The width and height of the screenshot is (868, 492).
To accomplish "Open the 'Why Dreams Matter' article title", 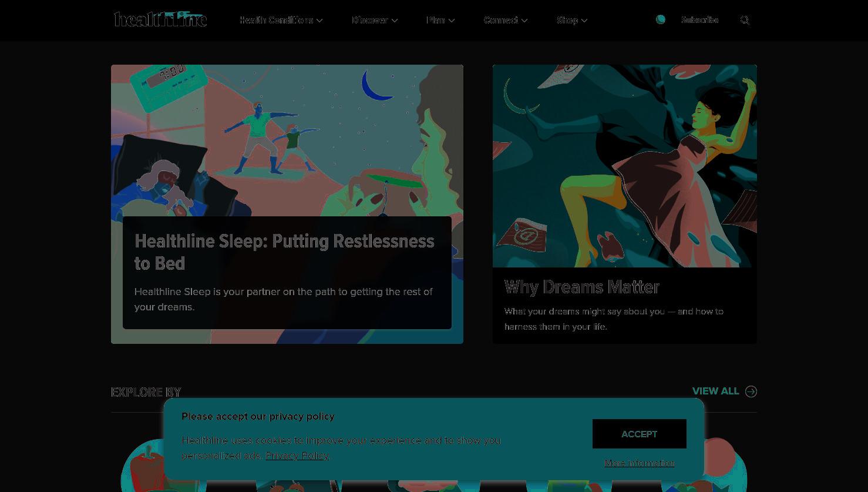I will [x=582, y=287].
